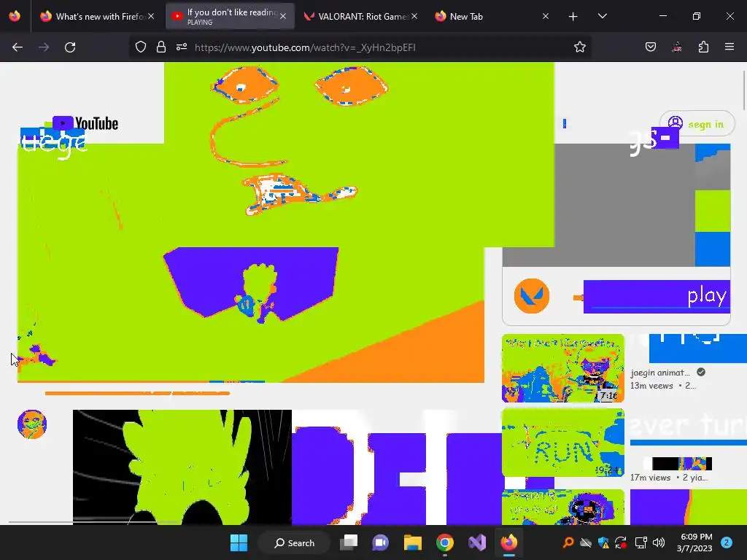Click the forward navigation arrow

point(44,47)
